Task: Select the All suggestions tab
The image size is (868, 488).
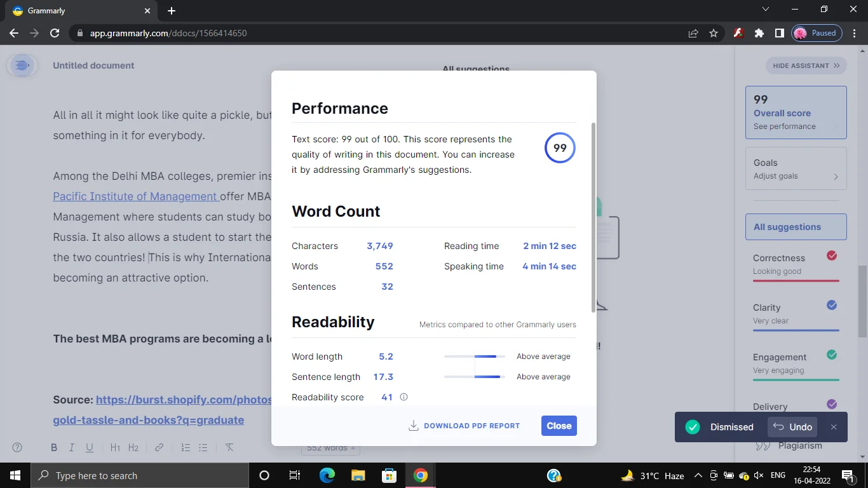Action: tap(796, 227)
